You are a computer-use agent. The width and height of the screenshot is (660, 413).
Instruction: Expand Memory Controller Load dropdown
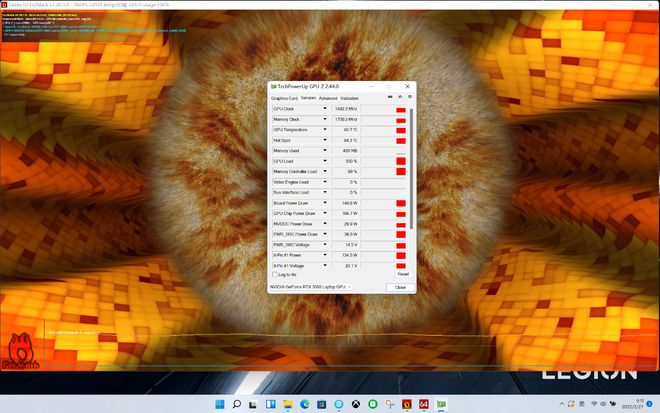coord(325,171)
